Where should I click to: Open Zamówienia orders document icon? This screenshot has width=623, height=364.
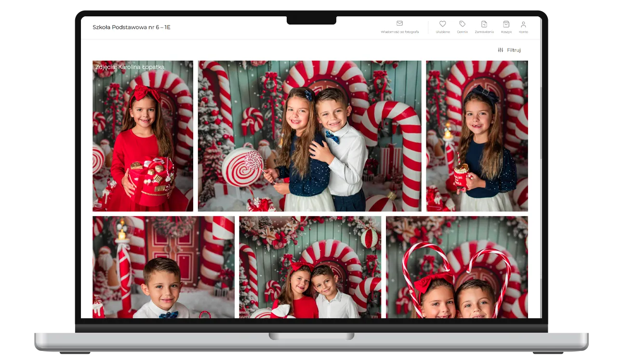tap(484, 24)
